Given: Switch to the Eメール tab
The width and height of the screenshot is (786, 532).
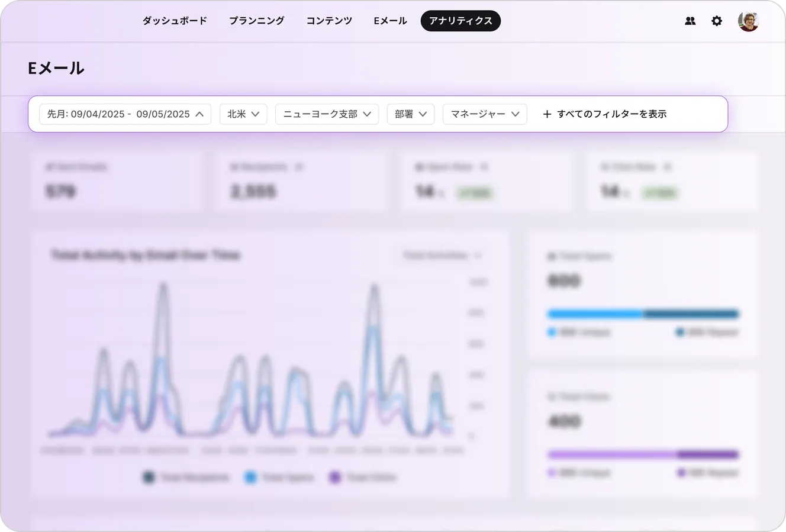Looking at the screenshot, I should [391, 21].
